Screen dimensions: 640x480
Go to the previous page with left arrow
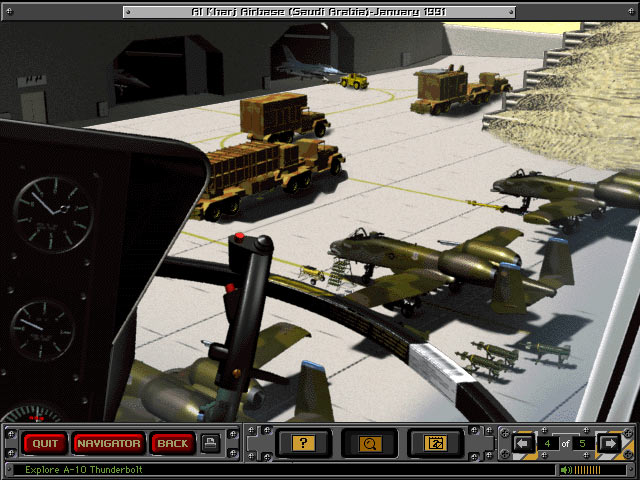pos(522,443)
